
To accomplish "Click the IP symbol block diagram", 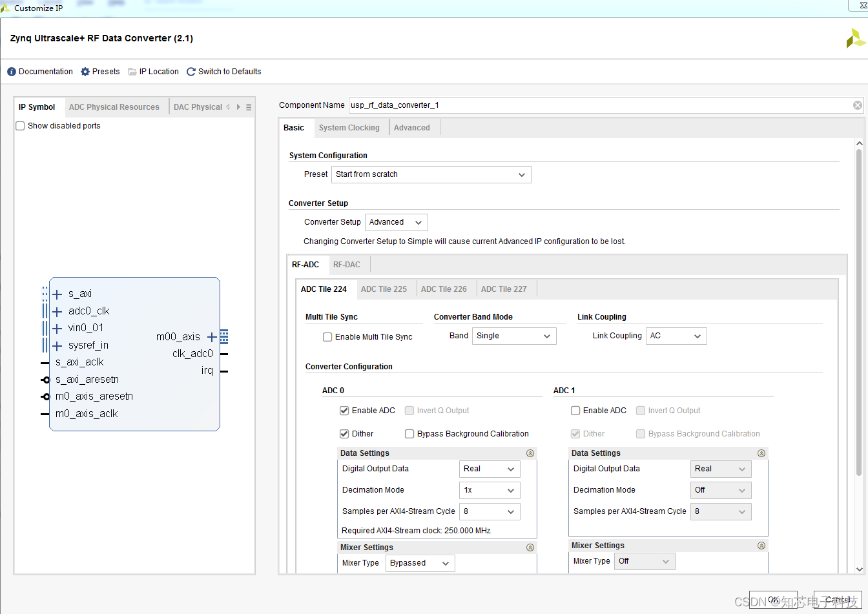I will click(134, 354).
